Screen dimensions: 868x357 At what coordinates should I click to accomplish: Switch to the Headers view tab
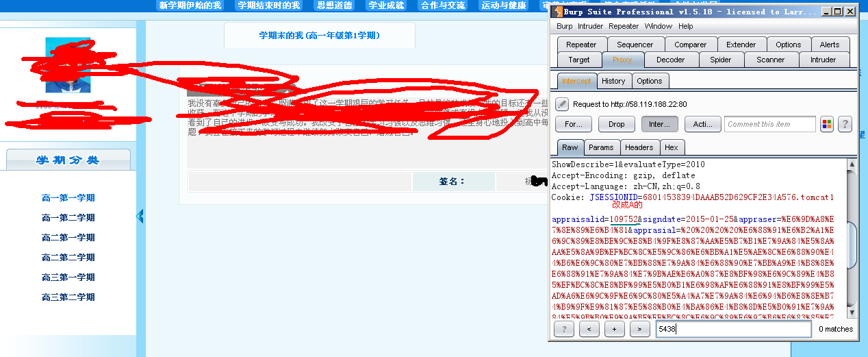click(x=639, y=147)
